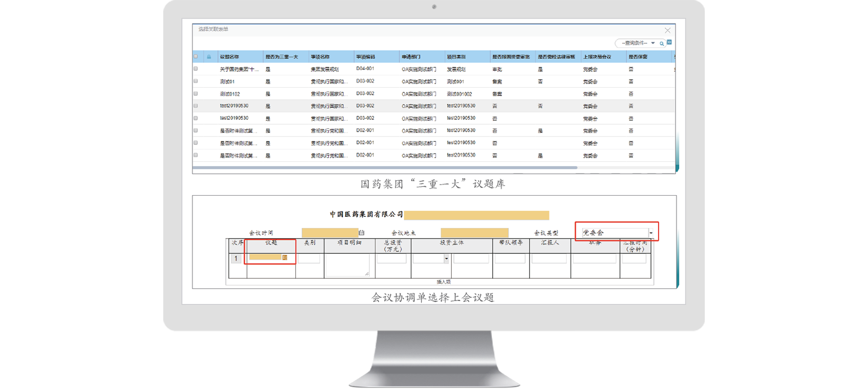Viewport: 868px width, 389px height.
Task: Click the 事项编码 column header
Action: coord(365,57)
